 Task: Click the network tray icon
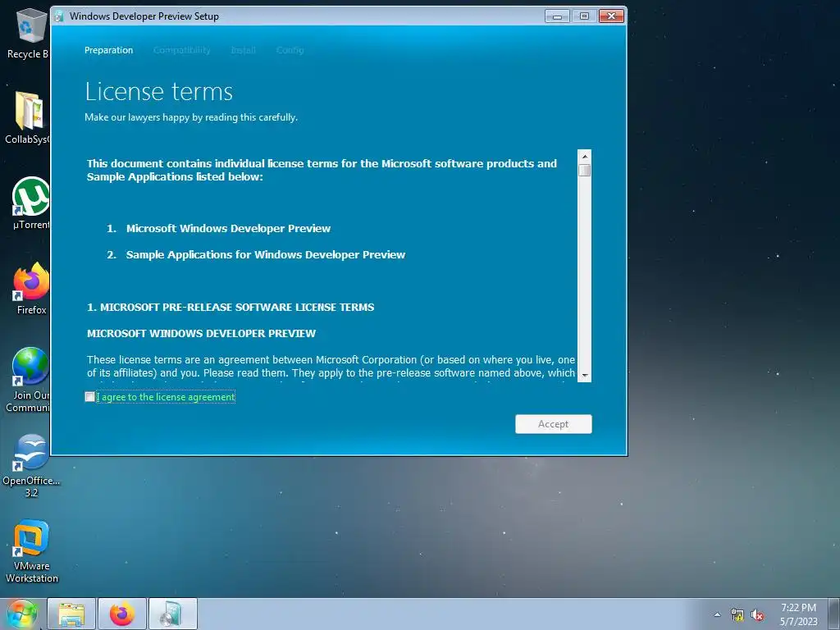737,615
